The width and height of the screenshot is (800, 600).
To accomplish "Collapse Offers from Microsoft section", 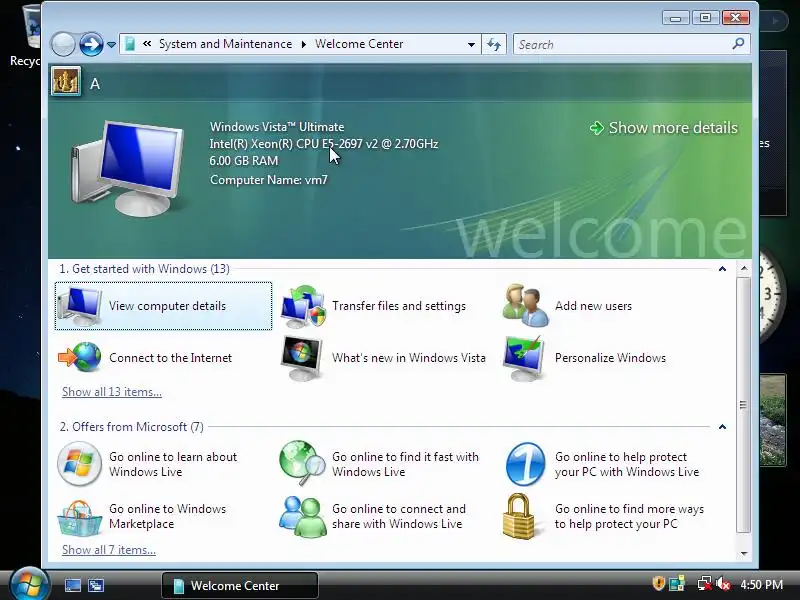I will 722,427.
